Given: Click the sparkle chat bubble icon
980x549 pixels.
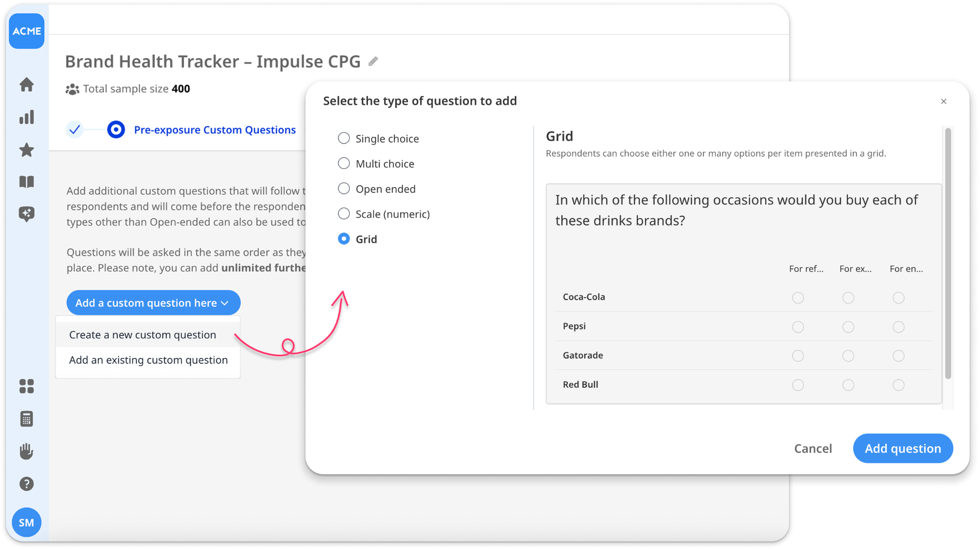Looking at the screenshot, I should pos(26,214).
